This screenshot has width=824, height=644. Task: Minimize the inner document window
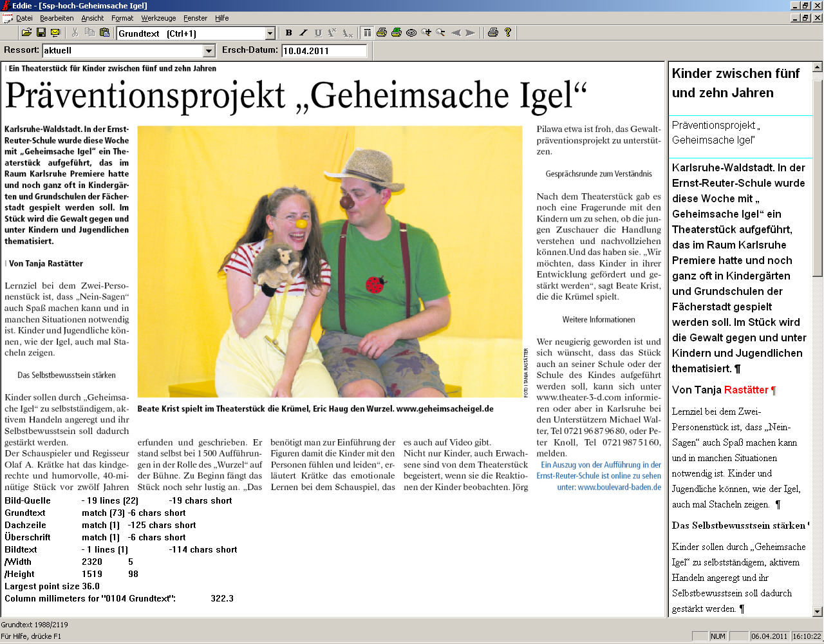[x=795, y=18]
